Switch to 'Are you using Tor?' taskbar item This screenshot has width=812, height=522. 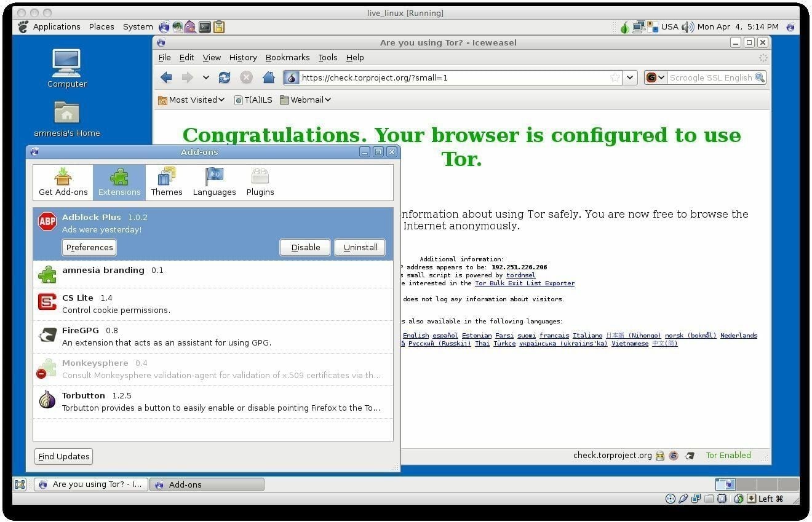[91, 484]
